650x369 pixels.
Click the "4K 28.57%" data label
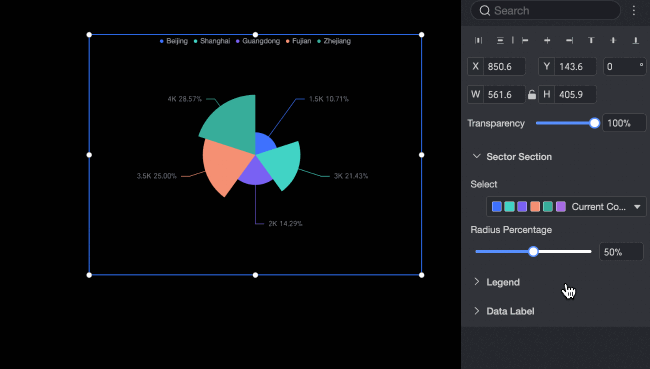184,99
